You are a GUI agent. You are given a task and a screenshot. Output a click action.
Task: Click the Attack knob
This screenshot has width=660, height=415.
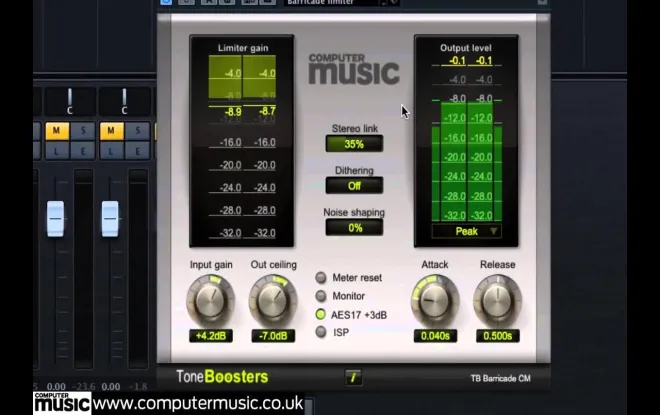435,300
